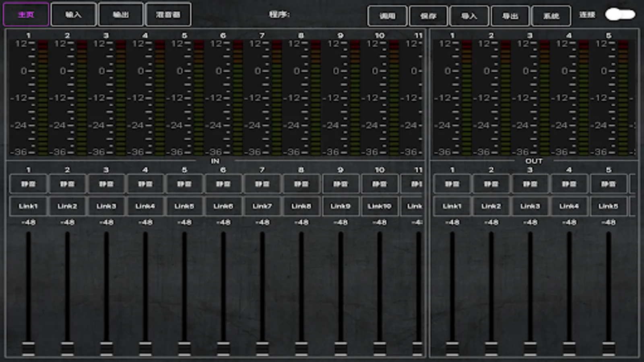The image size is (644, 362).
Task: Click input channel 5 fader handle
Action: click(x=184, y=348)
